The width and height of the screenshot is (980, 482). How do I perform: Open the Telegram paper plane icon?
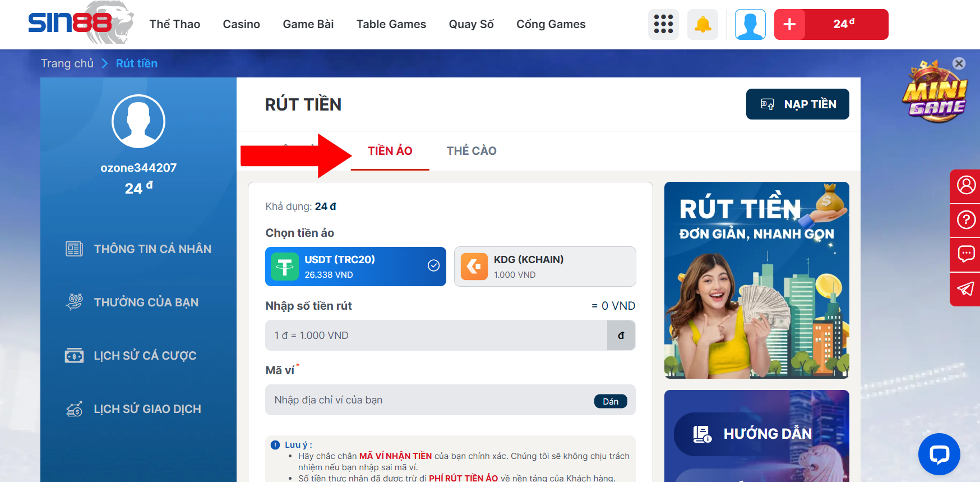[x=965, y=289]
